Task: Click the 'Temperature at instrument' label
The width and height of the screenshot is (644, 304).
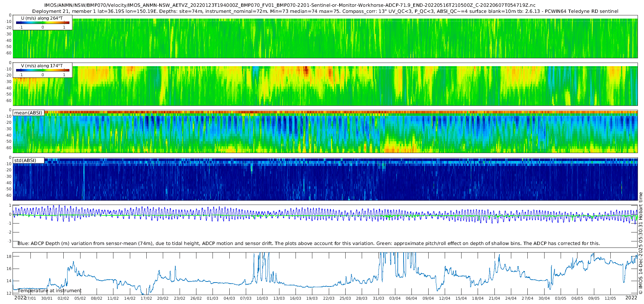Action: 49,291
